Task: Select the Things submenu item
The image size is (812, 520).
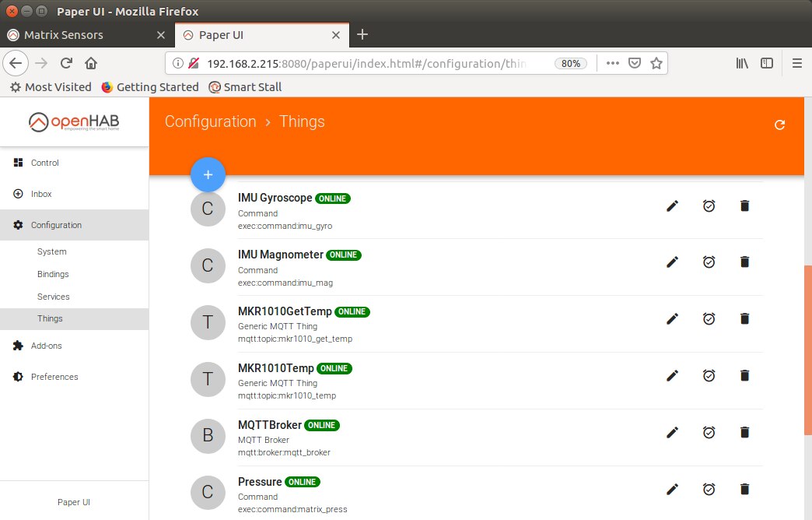Action: 74,319
